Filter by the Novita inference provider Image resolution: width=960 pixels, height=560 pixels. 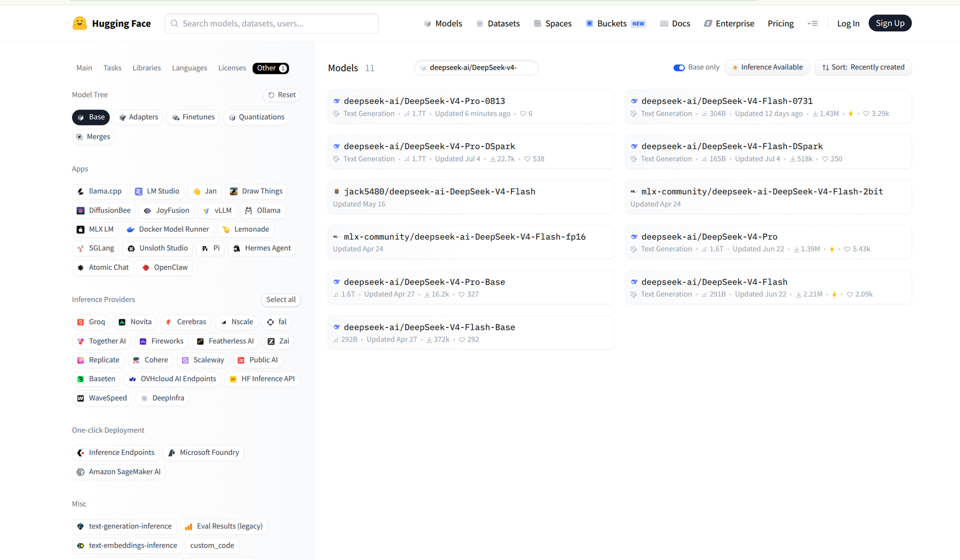click(135, 322)
